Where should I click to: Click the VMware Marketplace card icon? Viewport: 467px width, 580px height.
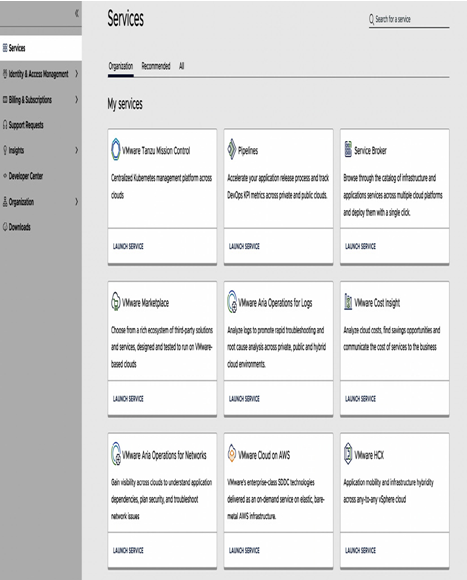(x=116, y=301)
